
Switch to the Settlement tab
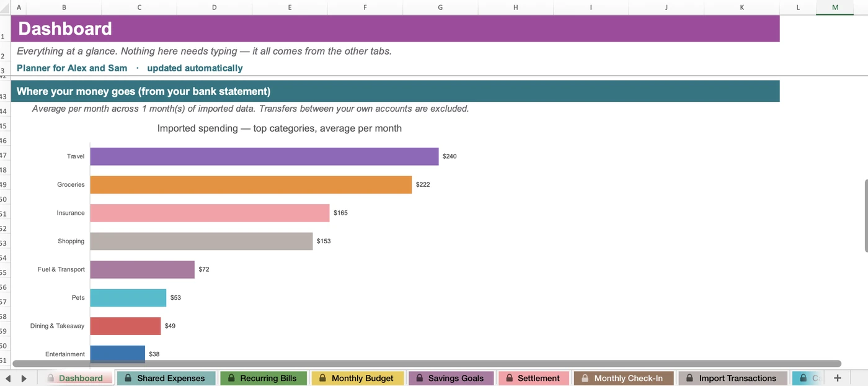click(x=533, y=378)
